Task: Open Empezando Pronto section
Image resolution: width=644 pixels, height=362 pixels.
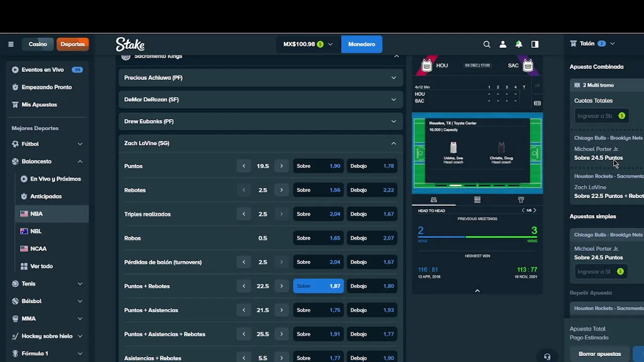Action: [47, 87]
